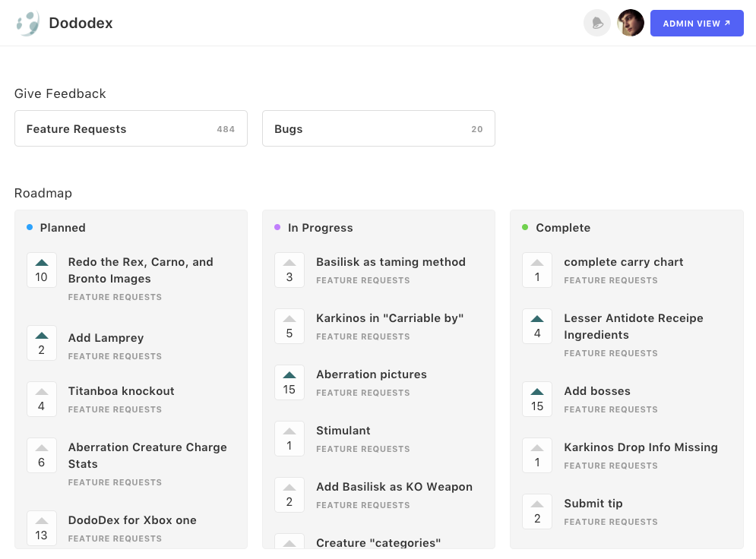The height and width of the screenshot is (559, 756).
Task: Open Karkinos in "Carriable by" post
Action: pyautogui.click(x=390, y=318)
